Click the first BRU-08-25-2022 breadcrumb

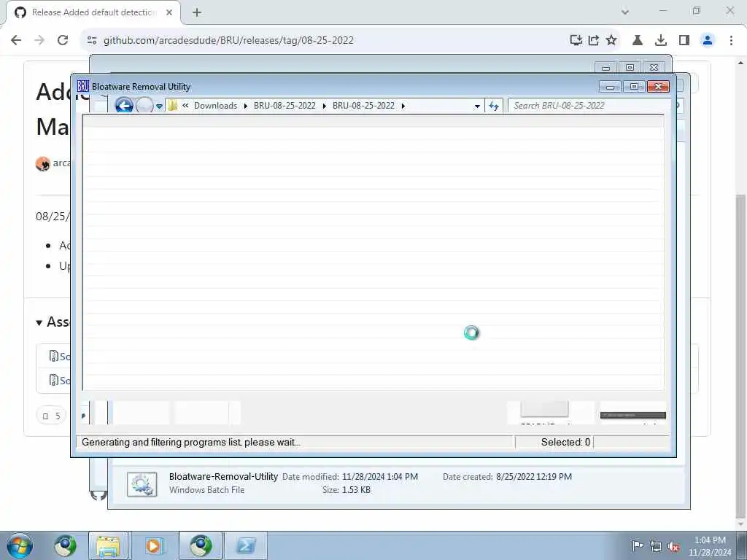coord(285,106)
